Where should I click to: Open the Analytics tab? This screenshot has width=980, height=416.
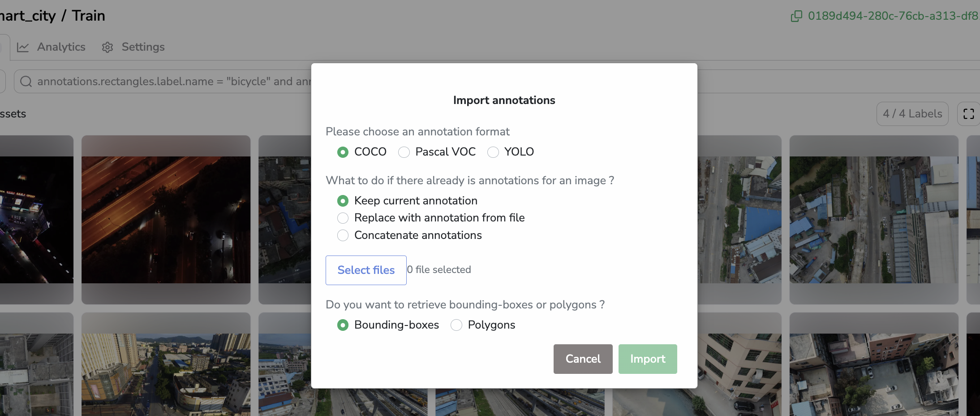(61, 47)
